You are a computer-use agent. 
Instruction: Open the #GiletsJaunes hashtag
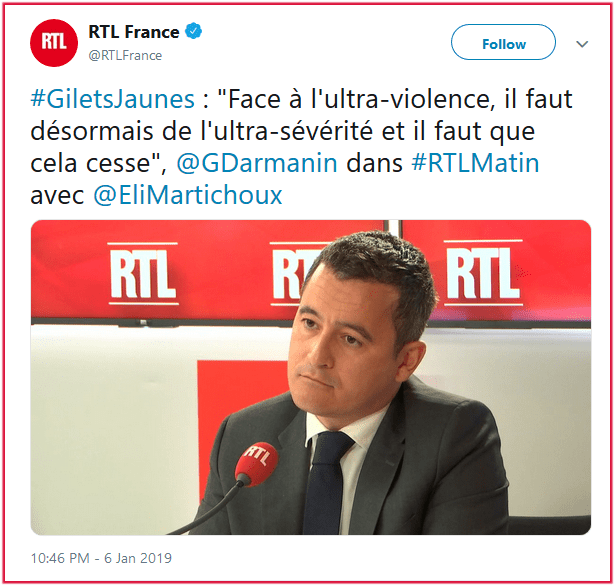(x=112, y=99)
